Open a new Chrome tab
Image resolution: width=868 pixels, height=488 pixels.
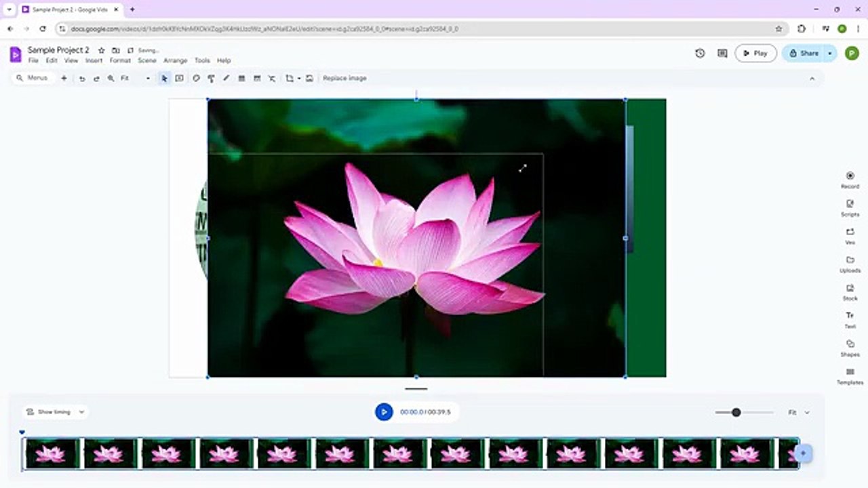(132, 9)
